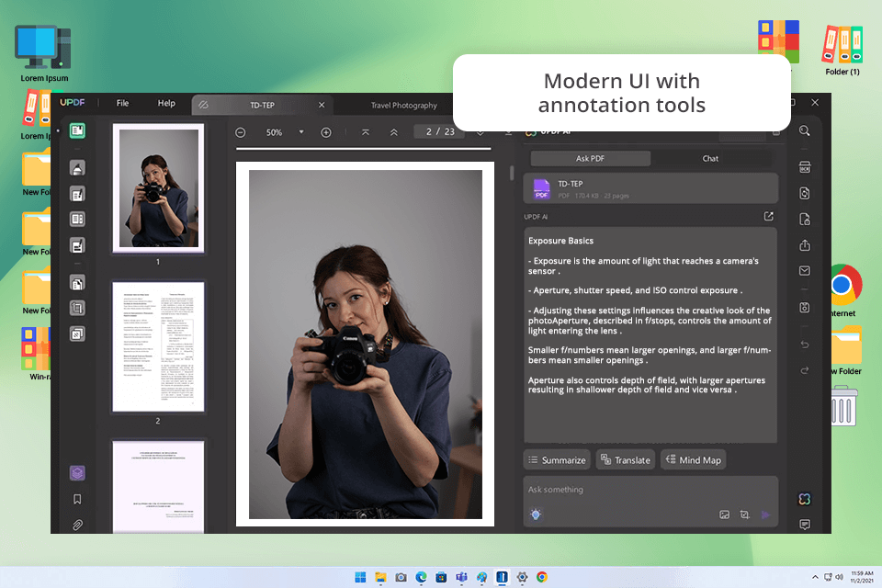Switch to the Travel Photography tab

(404, 106)
